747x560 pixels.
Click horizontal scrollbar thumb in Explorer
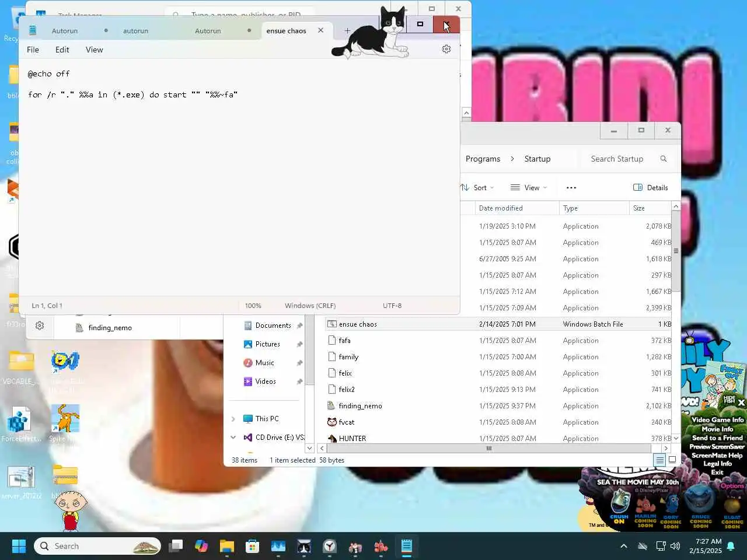[x=489, y=448]
